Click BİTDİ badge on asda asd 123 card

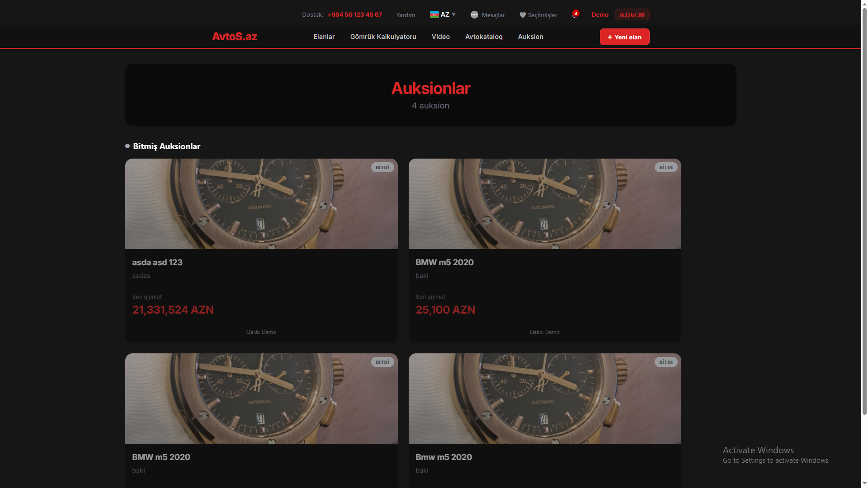[x=382, y=167]
